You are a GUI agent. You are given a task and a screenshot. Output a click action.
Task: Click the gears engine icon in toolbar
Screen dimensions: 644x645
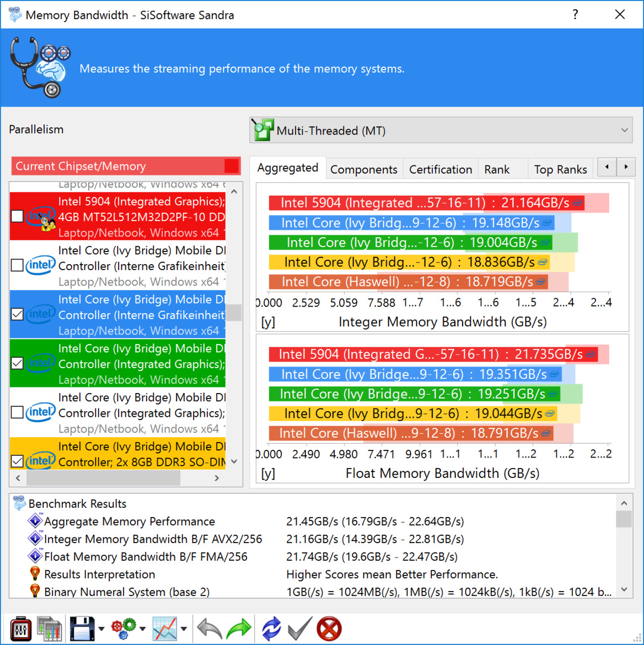tap(124, 628)
